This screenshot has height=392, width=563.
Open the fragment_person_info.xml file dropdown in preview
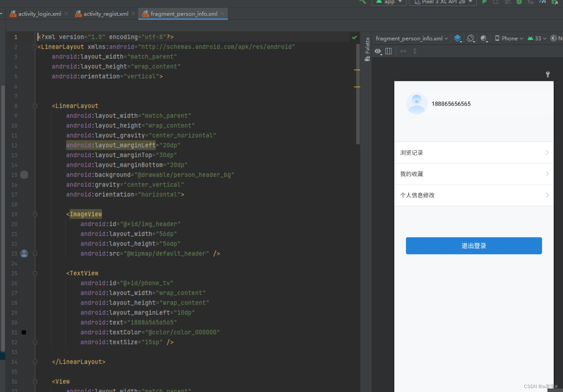point(412,38)
